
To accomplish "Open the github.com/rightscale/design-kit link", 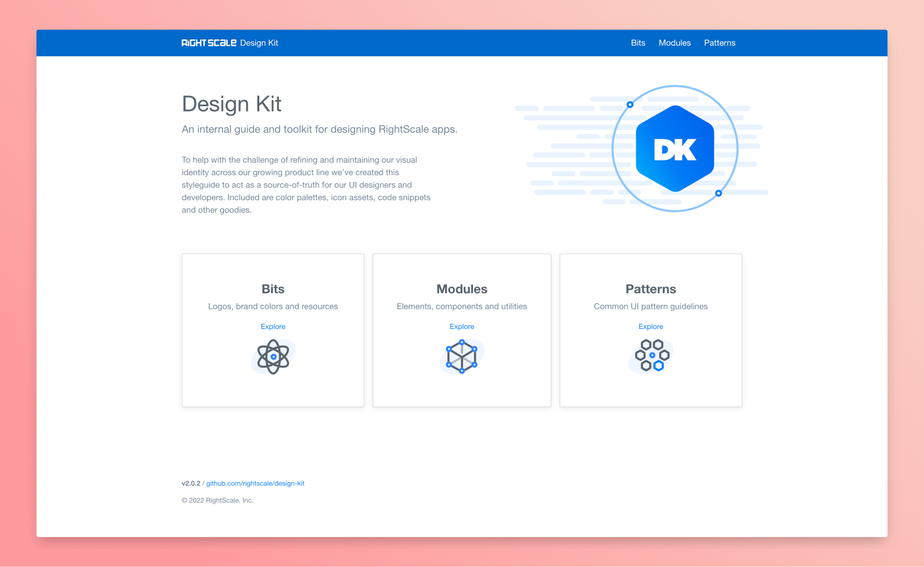I will 255,484.
